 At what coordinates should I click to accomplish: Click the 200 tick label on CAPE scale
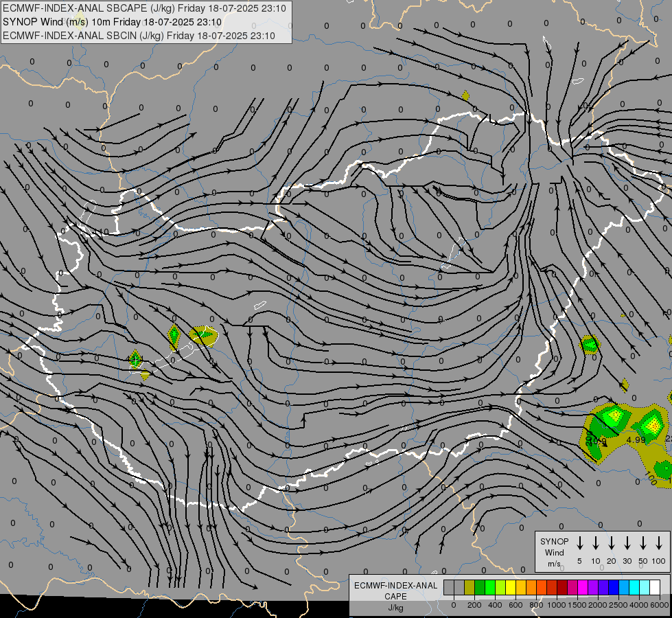474,605
